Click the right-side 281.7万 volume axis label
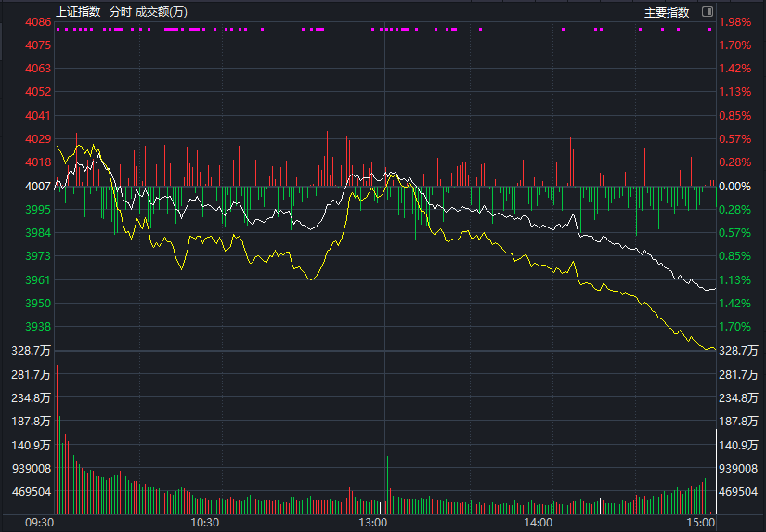766x532 pixels. 739,374
